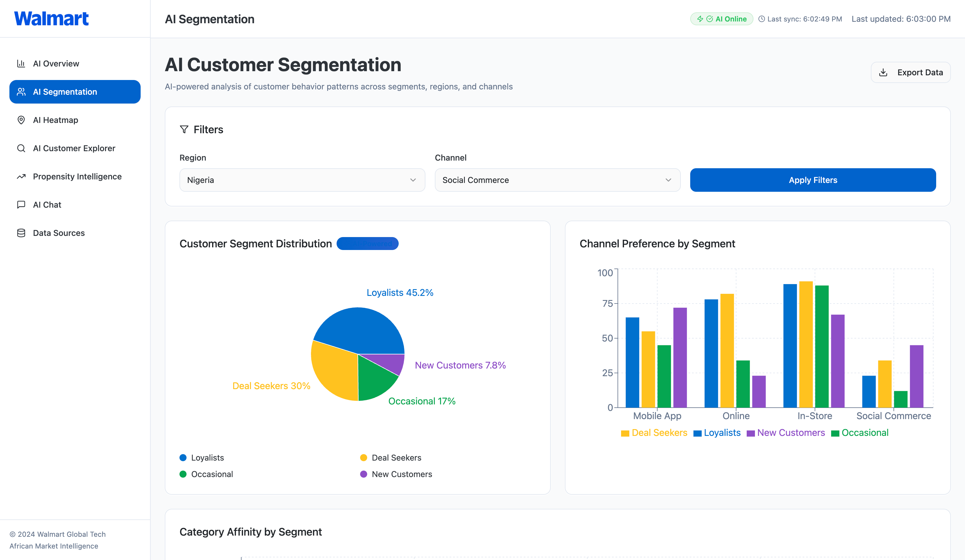The height and width of the screenshot is (560, 965).
Task: Open AI Customer Explorer
Action: pos(75,148)
